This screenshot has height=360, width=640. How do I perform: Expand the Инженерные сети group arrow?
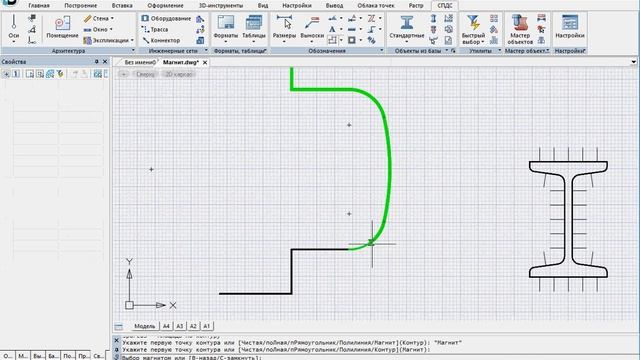(x=206, y=51)
